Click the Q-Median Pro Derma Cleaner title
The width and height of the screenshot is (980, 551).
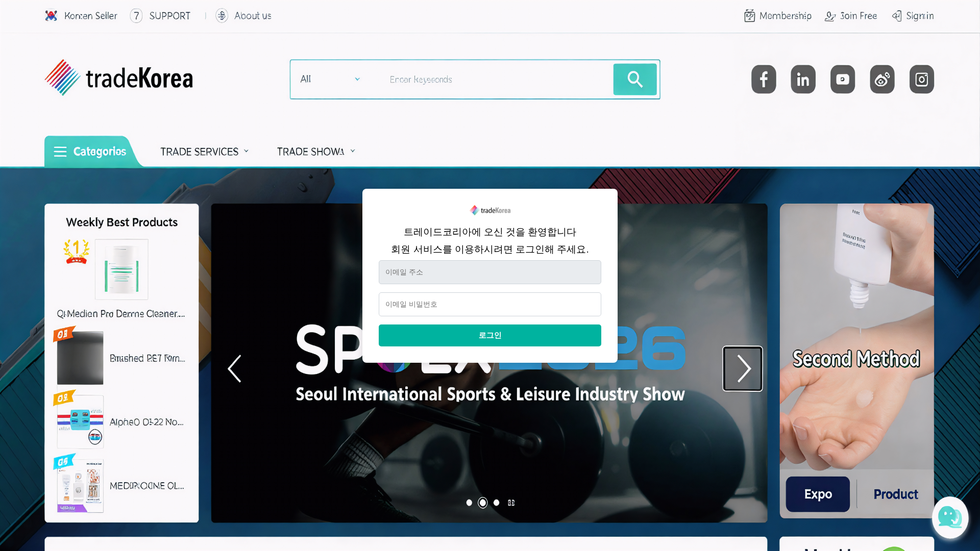121,314
